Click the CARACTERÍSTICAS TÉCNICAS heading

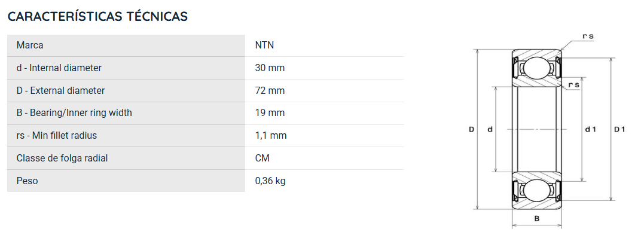pos(97,16)
